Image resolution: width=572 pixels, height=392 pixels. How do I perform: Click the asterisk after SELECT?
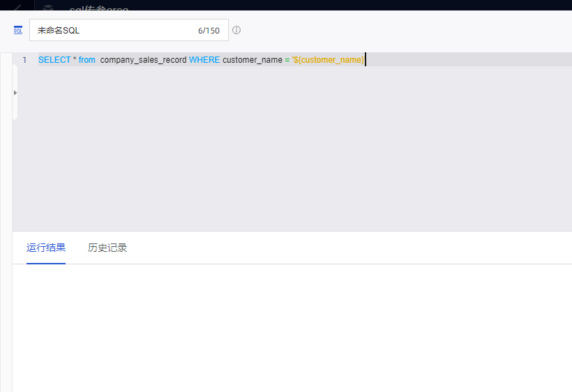coord(75,60)
